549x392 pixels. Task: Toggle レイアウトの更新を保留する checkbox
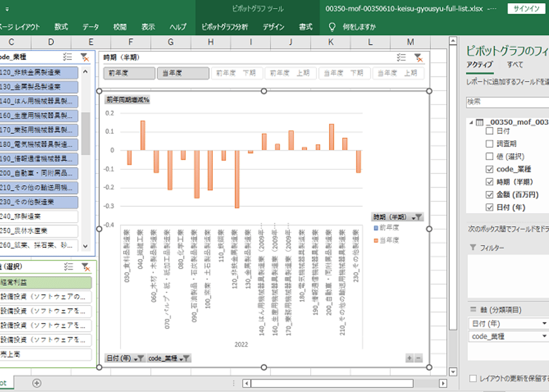pos(473,378)
